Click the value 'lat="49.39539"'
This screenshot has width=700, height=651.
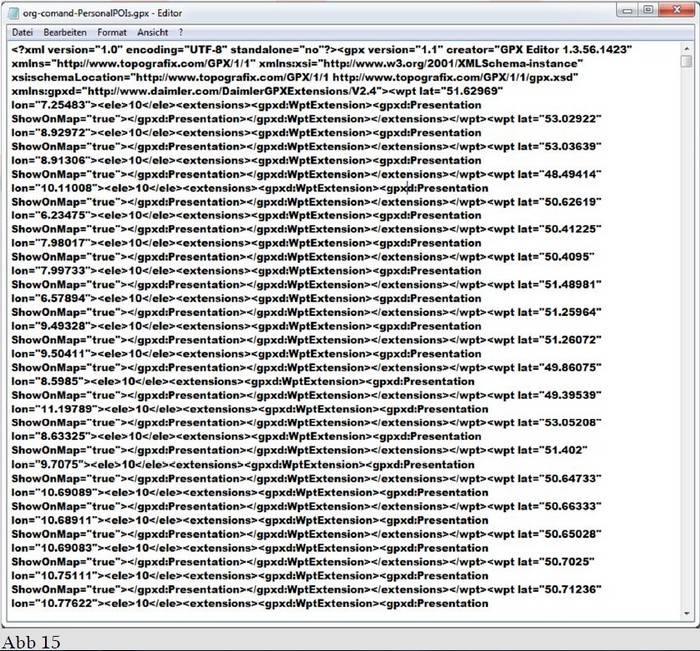click(559, 395)
